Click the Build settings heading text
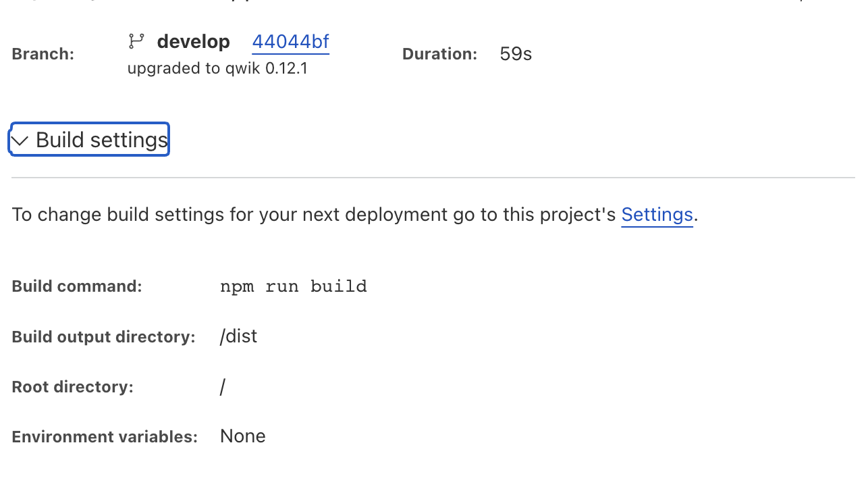Image resolution: width=868 pixels, height=493 pixels. 101,140
